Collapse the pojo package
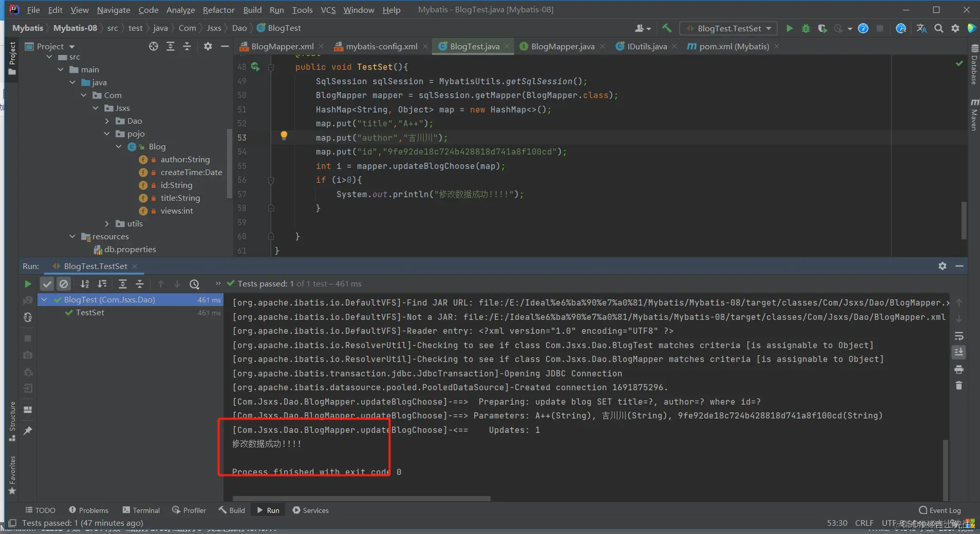Image resolution: width=980 pixels, height=534 pixels. click(107, 134)
